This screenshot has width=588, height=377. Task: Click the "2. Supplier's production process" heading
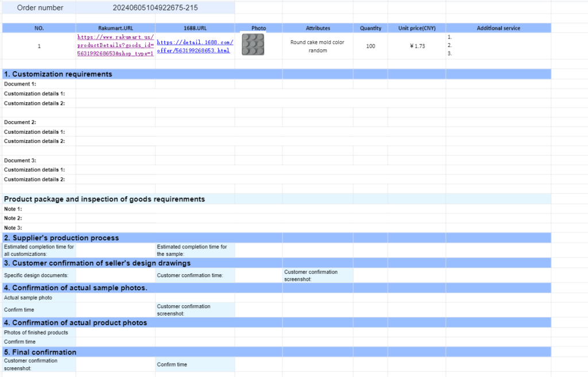coord(61,238)
